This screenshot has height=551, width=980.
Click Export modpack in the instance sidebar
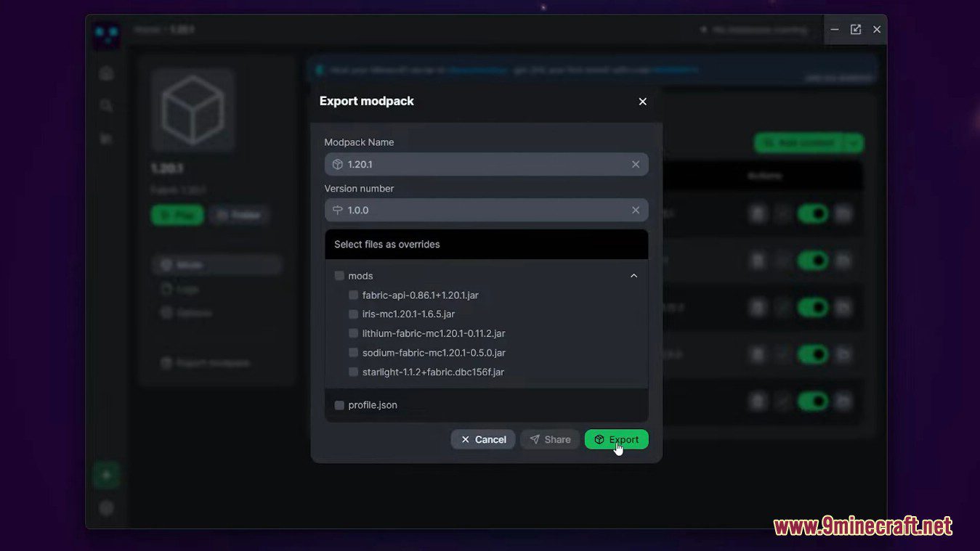point(206,363)
